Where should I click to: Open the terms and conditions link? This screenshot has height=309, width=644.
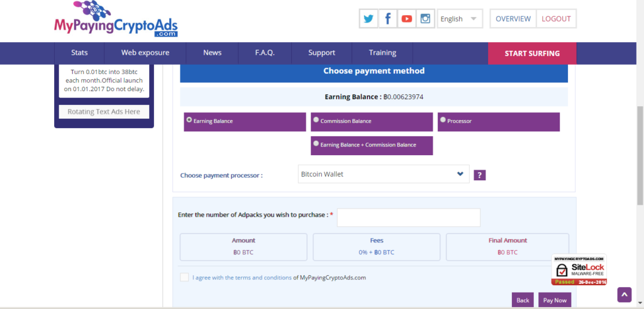[242, 278]
